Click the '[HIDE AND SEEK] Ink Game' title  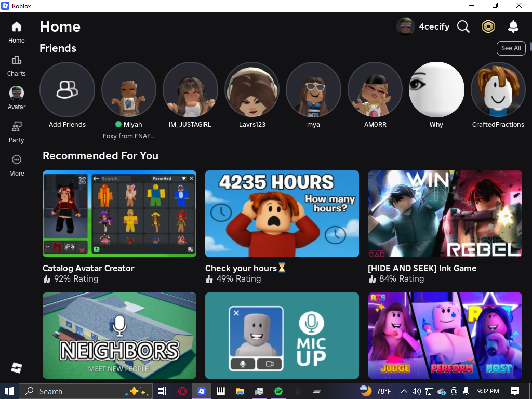422,268
